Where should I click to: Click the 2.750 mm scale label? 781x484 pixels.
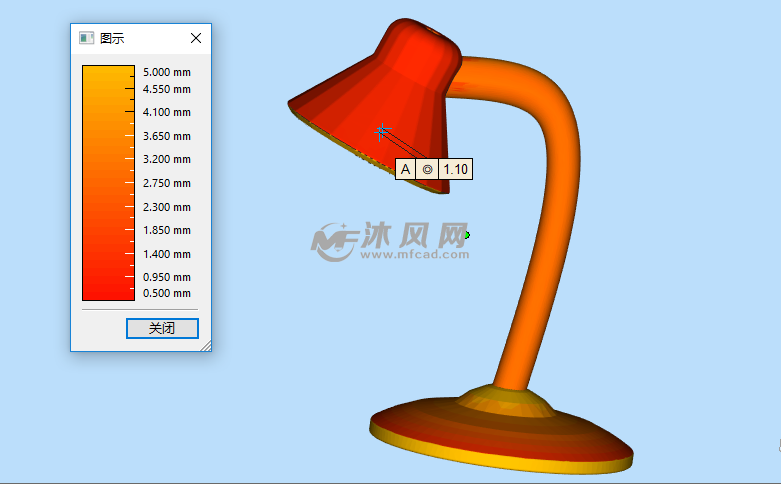click(x=166, y=183)
